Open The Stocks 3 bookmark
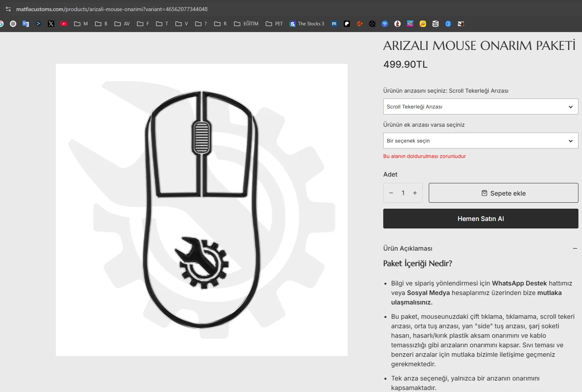 tap(307, 24)
